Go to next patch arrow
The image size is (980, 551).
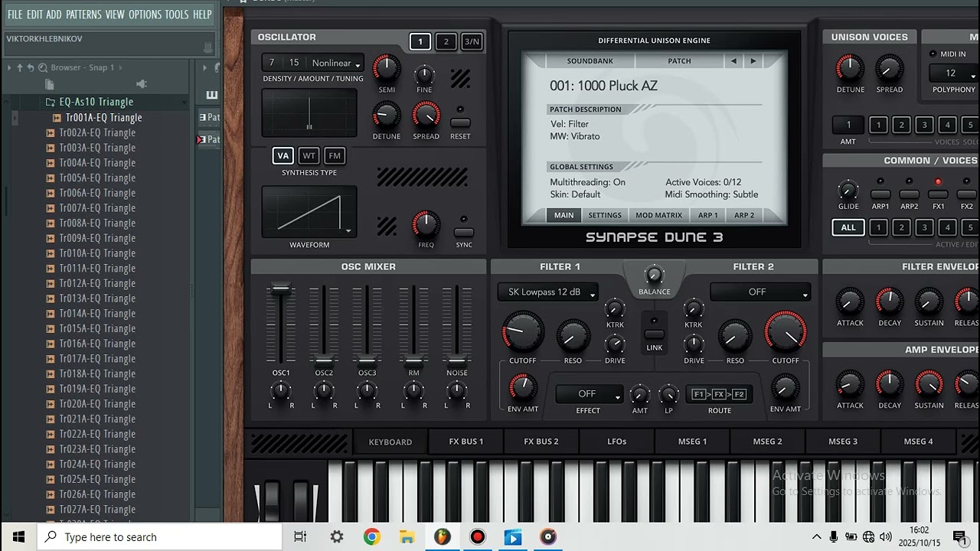pyautogui.click(x=753, y=61)
